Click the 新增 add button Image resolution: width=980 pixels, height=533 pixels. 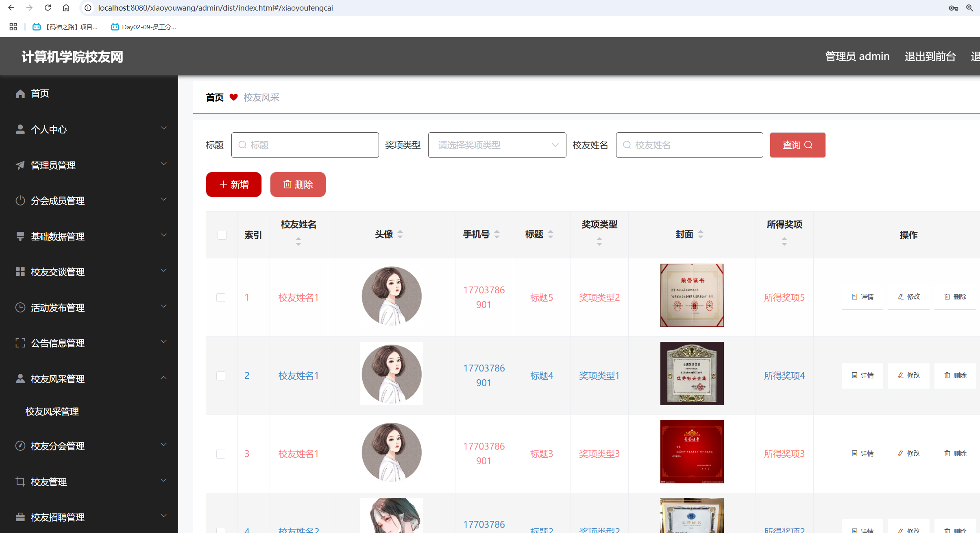click(234, 185)
